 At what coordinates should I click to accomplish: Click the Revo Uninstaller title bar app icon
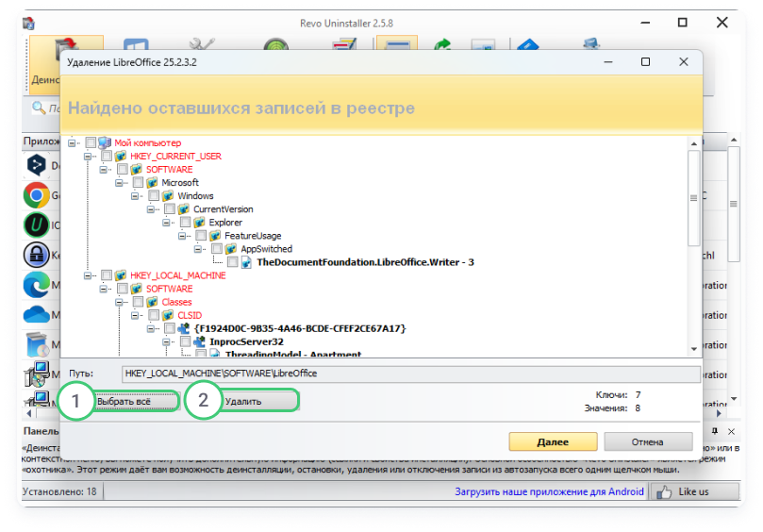[x=28, y=23]
